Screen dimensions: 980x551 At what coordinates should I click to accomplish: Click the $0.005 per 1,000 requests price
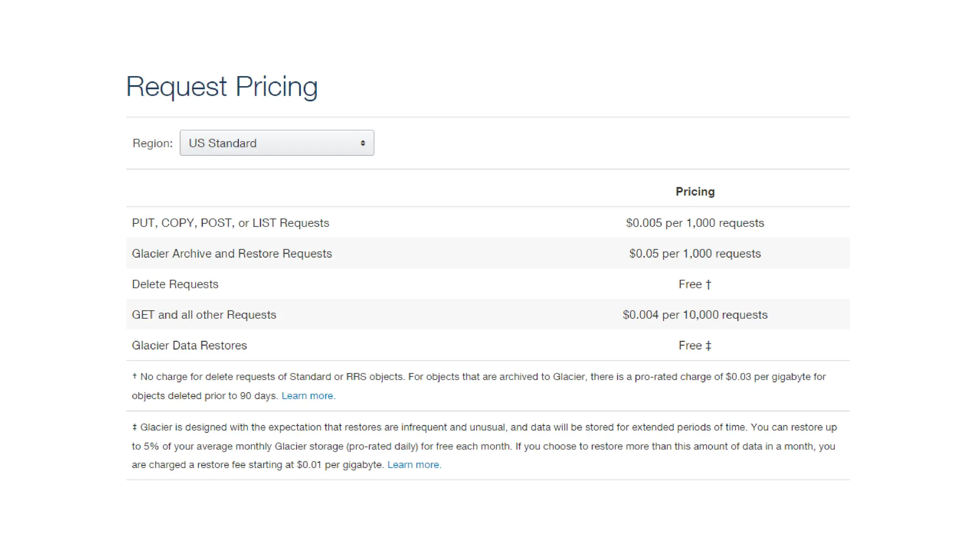coord(694,223)
